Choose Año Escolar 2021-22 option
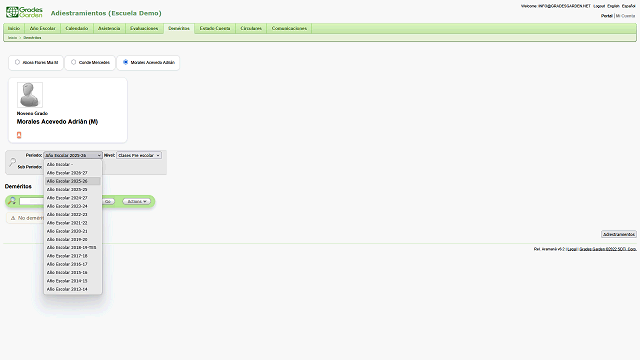Image resolution: width=640 pixels, height=360 pixels. click(73, 223)
